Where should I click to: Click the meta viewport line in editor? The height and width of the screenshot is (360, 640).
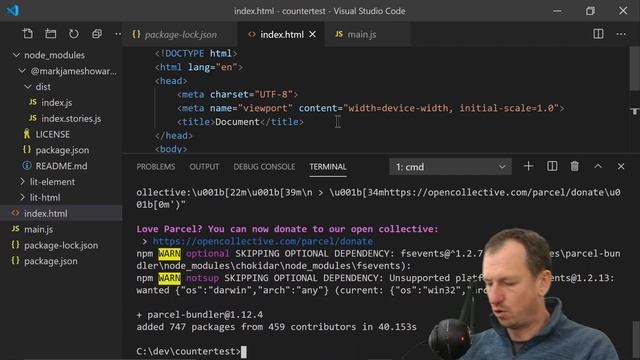click(x=371, y=108)
